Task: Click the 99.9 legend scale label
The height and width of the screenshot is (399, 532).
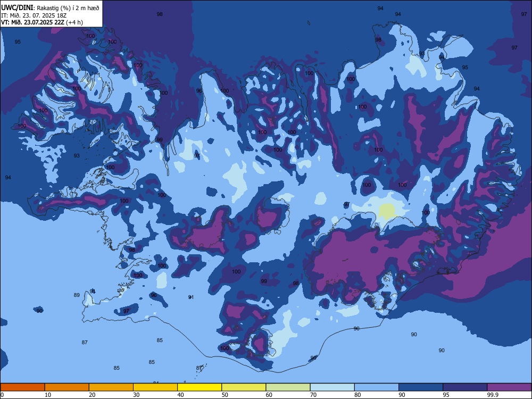Action: click(x=492, y=395)
